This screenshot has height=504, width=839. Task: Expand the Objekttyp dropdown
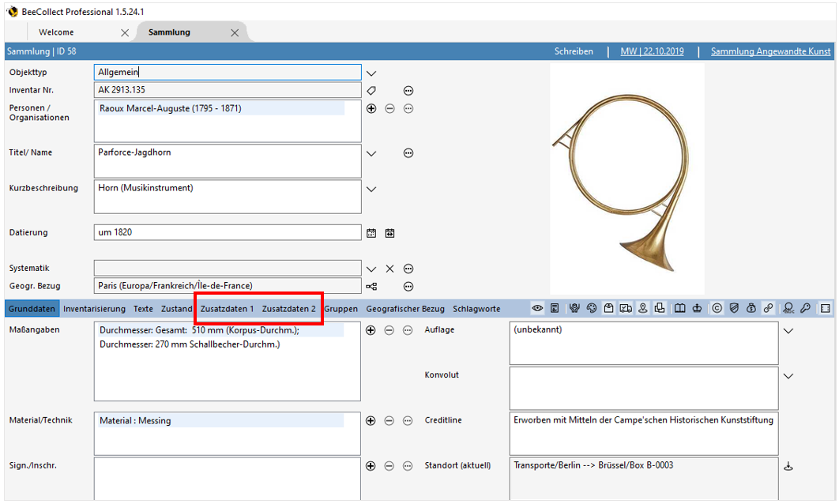pyautogui.click(x=371, y=73)
